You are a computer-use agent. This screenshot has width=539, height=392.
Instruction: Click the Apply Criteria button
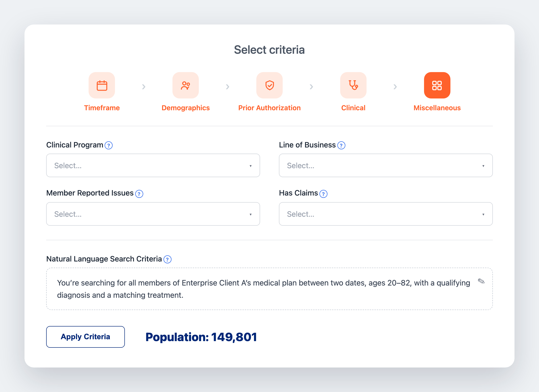coord(86,337)
